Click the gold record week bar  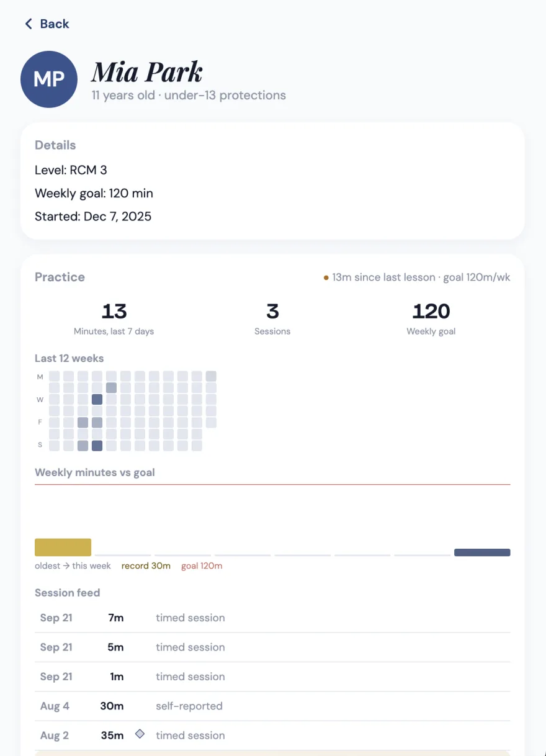click(63, 547)
